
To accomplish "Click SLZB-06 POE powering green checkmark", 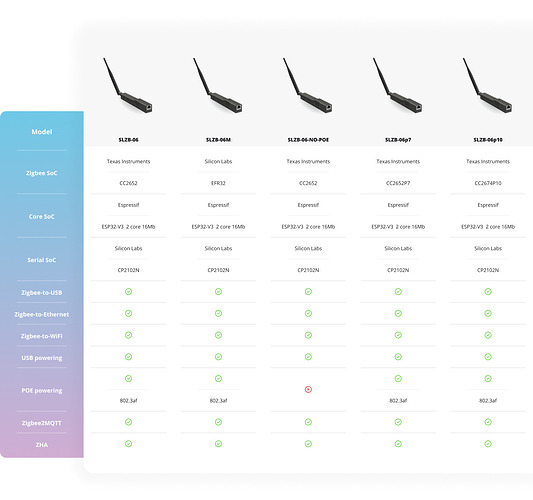I will (128, 378).
